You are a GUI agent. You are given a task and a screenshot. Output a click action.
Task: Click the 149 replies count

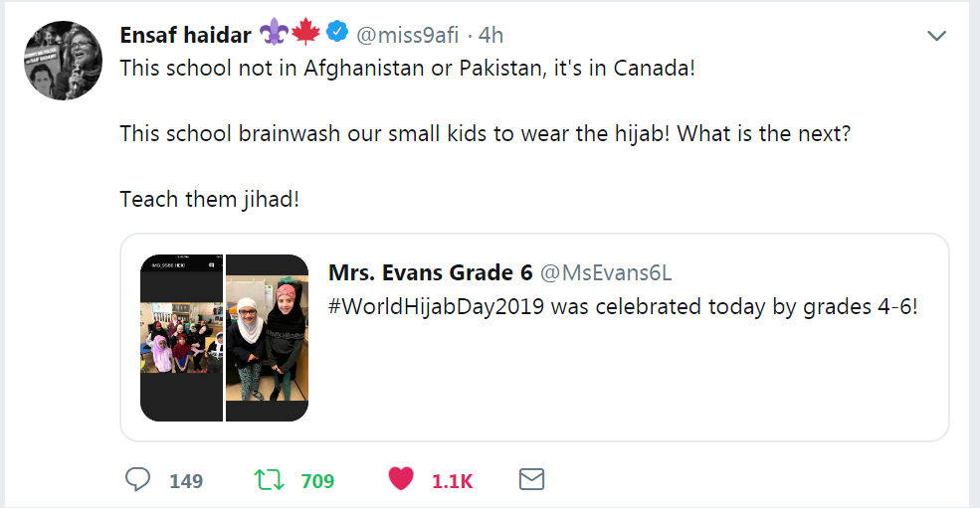tap(186, 481)
